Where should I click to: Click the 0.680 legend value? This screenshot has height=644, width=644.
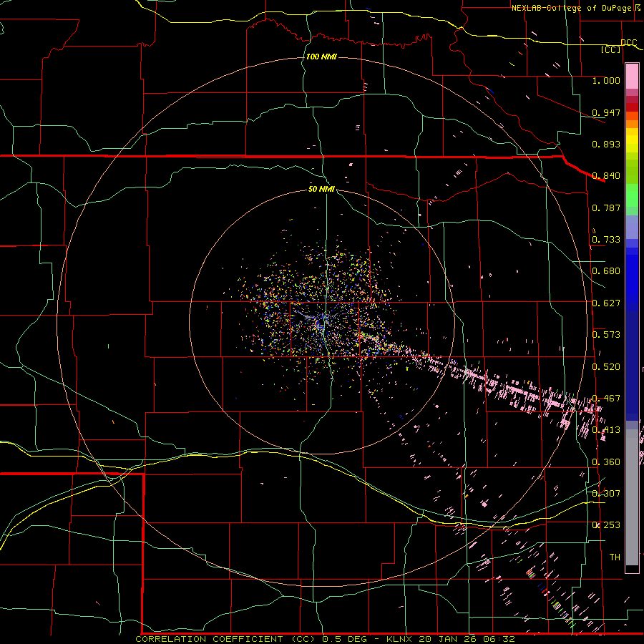pos(606,271)
